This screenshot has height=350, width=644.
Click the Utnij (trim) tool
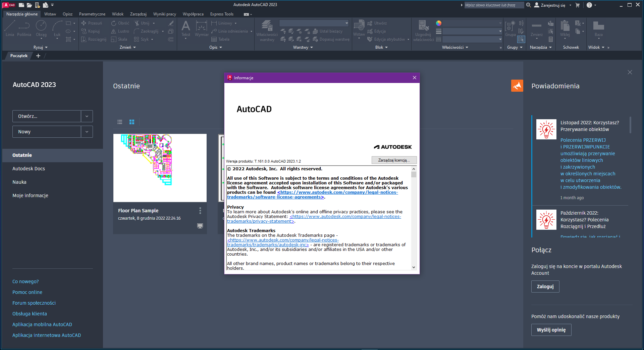142,23
